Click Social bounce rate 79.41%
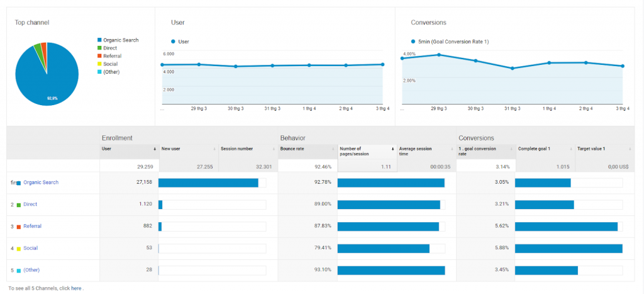Image resolution: width=644 pixels, height=294 pixels. pos(323,248)
